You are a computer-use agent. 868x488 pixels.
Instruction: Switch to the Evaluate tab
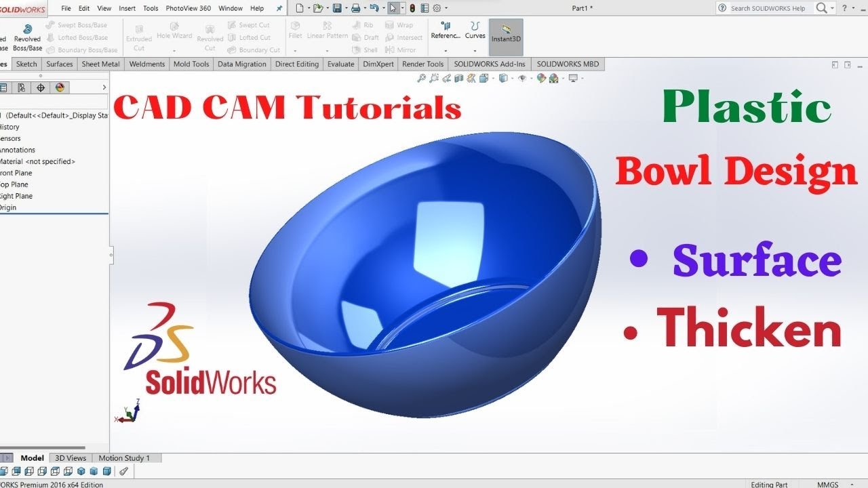340,64
